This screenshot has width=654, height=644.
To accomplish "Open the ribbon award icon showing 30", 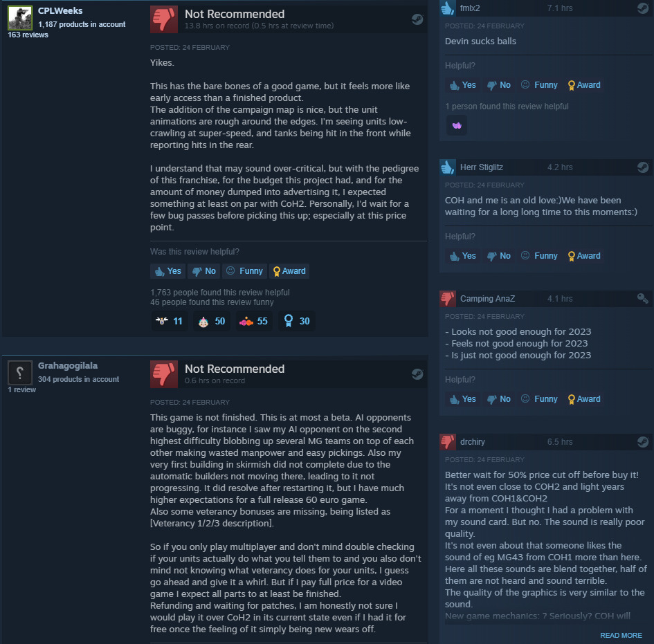I will pyautogui.click(x=297, y=321).
